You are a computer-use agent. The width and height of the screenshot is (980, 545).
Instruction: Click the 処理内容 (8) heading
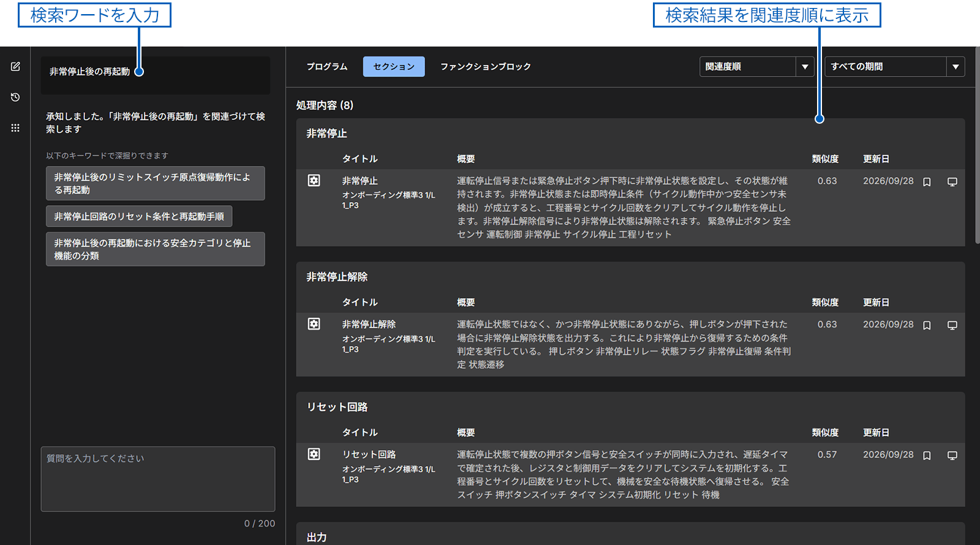pyautogui.click(x=325, y=105)
